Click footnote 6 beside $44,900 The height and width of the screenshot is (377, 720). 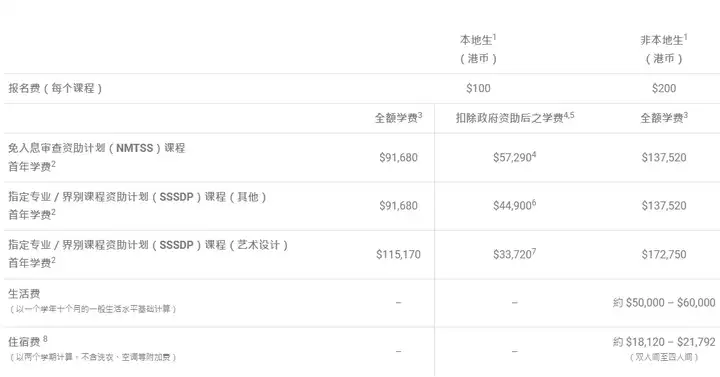534,203
